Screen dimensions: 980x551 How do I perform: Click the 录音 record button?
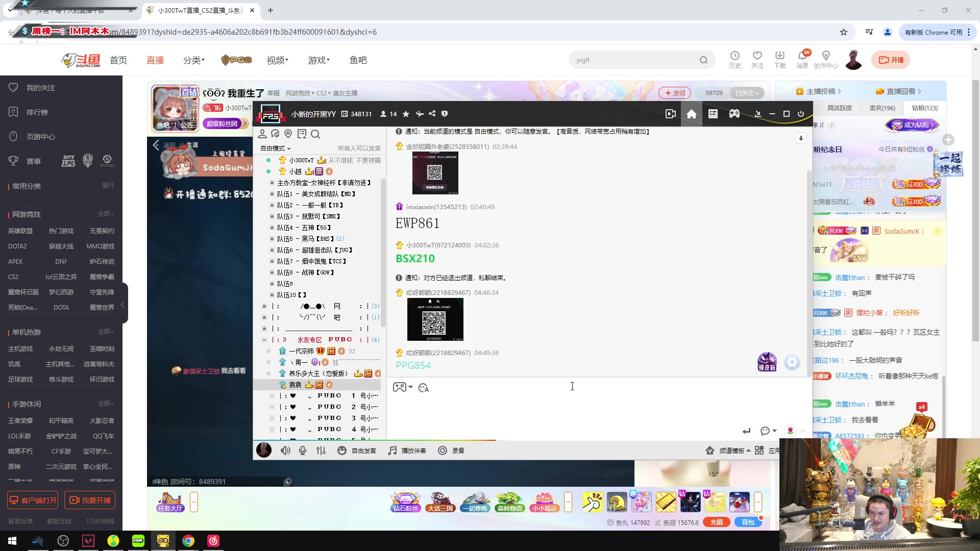coord(451,450)
